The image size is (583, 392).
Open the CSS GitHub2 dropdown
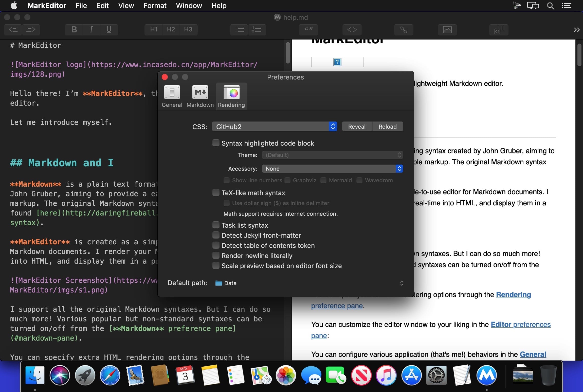[275, 127]
